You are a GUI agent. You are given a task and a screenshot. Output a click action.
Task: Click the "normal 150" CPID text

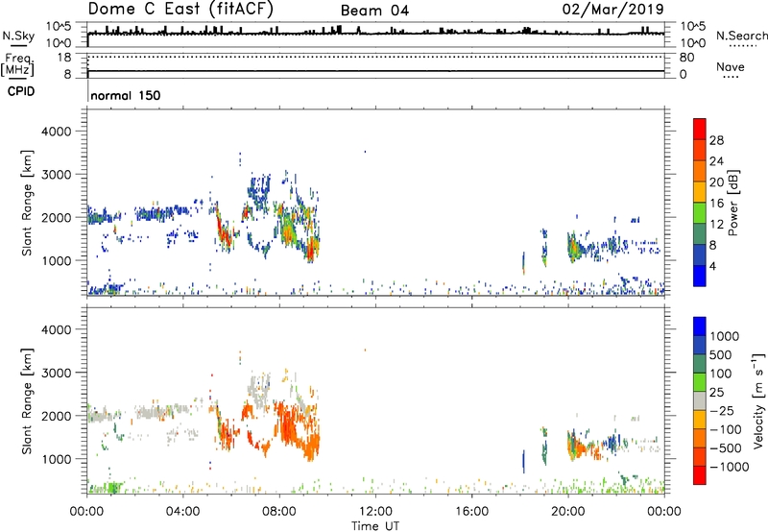point(126,95)
